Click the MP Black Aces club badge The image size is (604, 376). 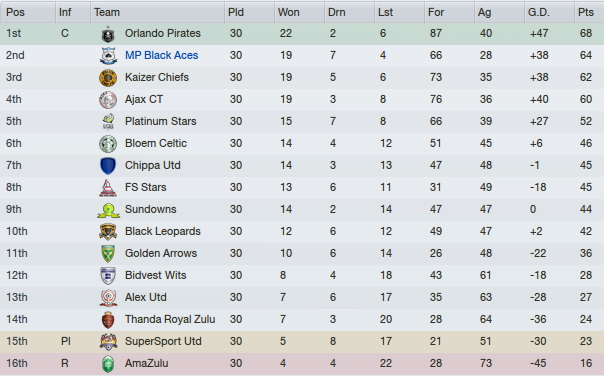point(108,56)
